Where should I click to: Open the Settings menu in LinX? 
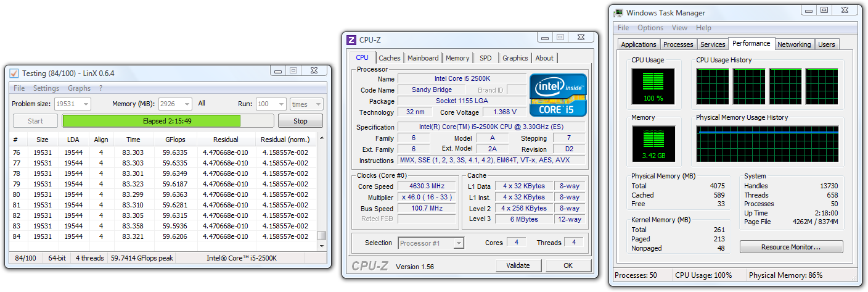(x=46, y=88)
